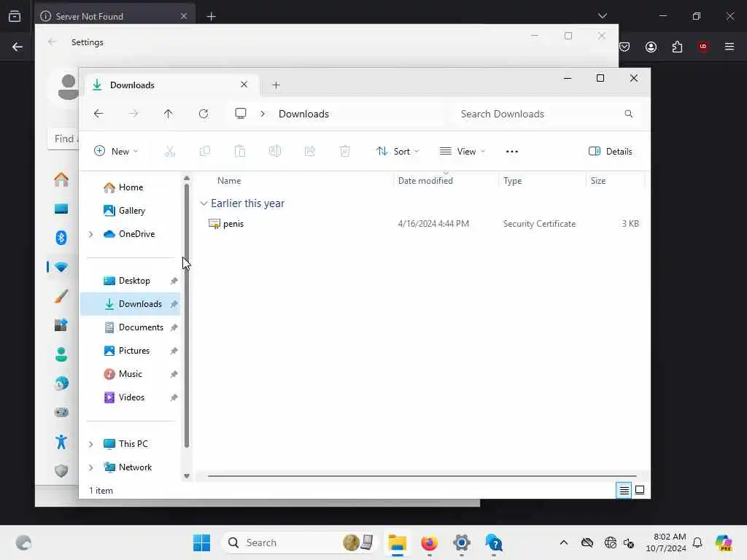Open the See more three-dots menu
The width and height of the screenshot is (747, 560).
pyautogui.click(x=511, y=152)
